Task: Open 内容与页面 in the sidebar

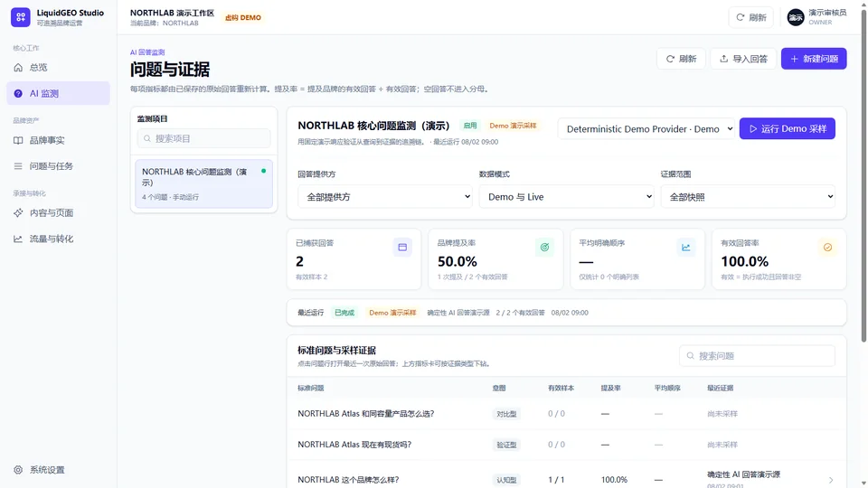Action: tap(58, 213)
